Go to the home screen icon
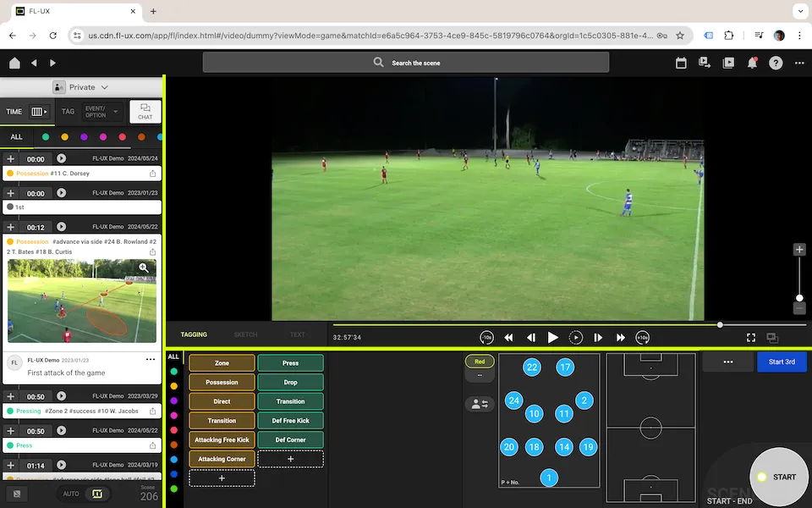 tap(14, 63)
